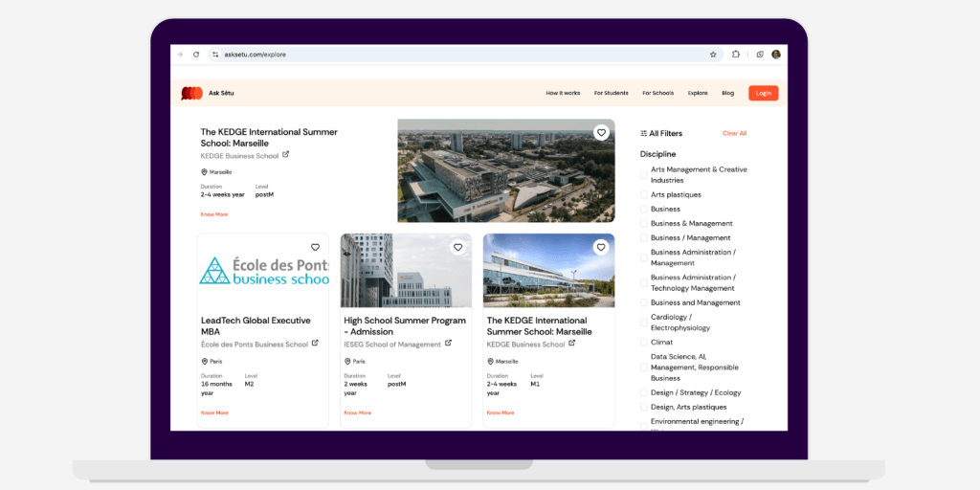Open external link beside IESEG School of Management
The image size is (980, 490).
pyautogui.click(x=448, y=344)
